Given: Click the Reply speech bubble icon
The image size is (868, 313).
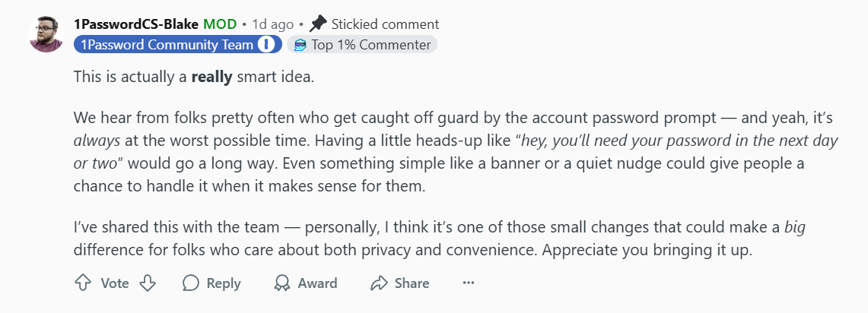Looking at the screenshot, I should (x=191, y=283).
